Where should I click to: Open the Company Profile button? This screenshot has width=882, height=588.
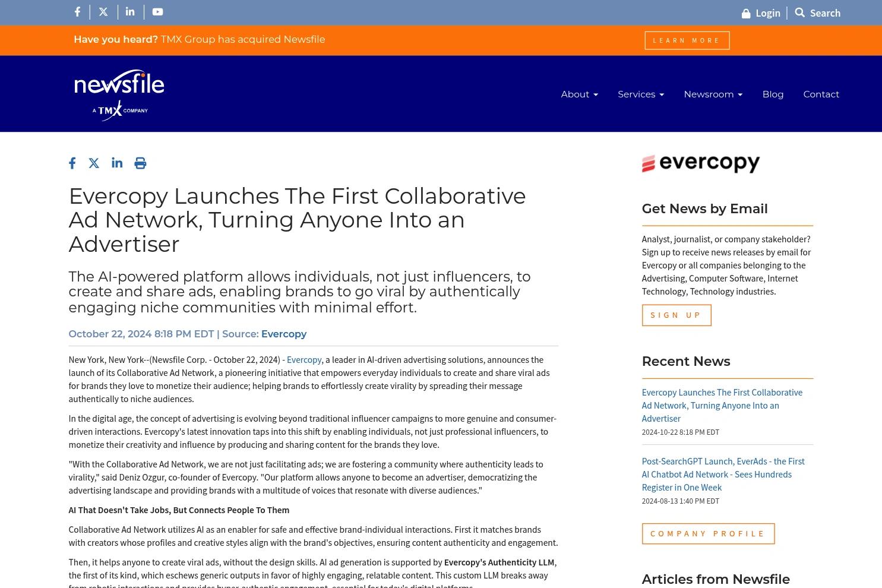708,534
